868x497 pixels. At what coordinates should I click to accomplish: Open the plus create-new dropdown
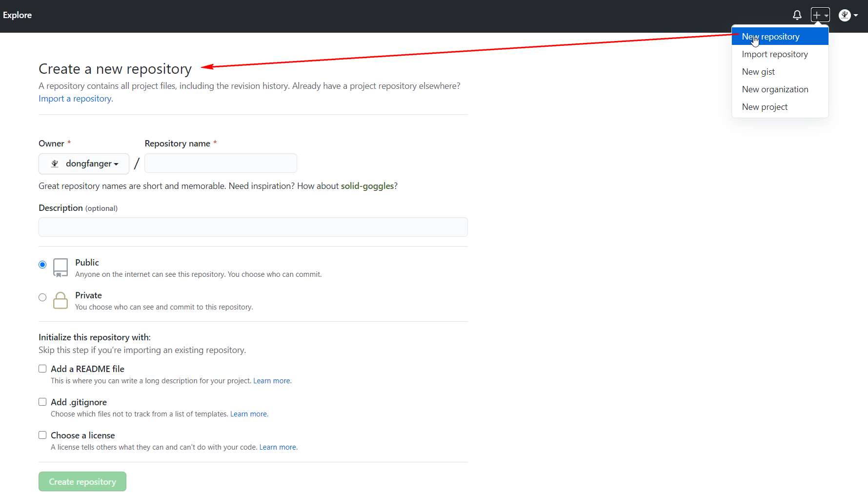tap(820, 15)
